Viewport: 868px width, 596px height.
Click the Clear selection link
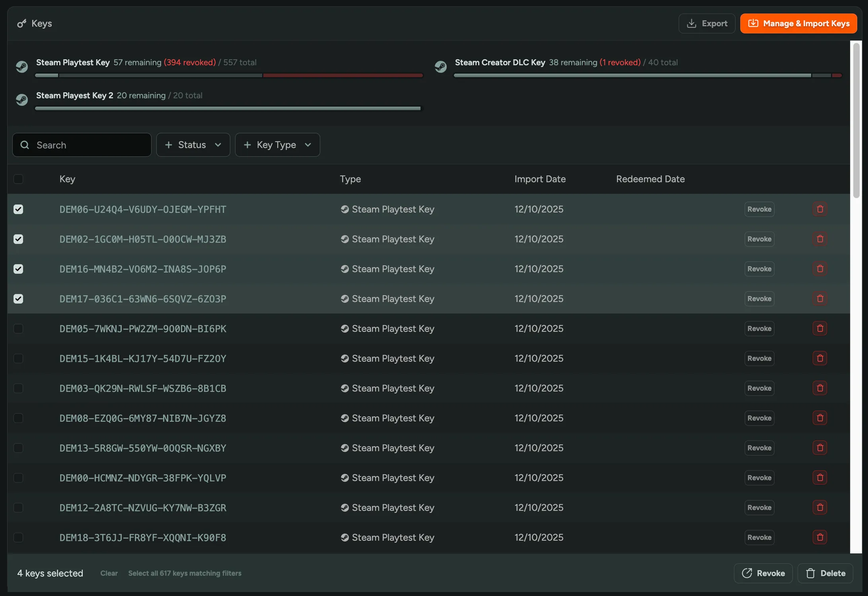tap(109, 573)
